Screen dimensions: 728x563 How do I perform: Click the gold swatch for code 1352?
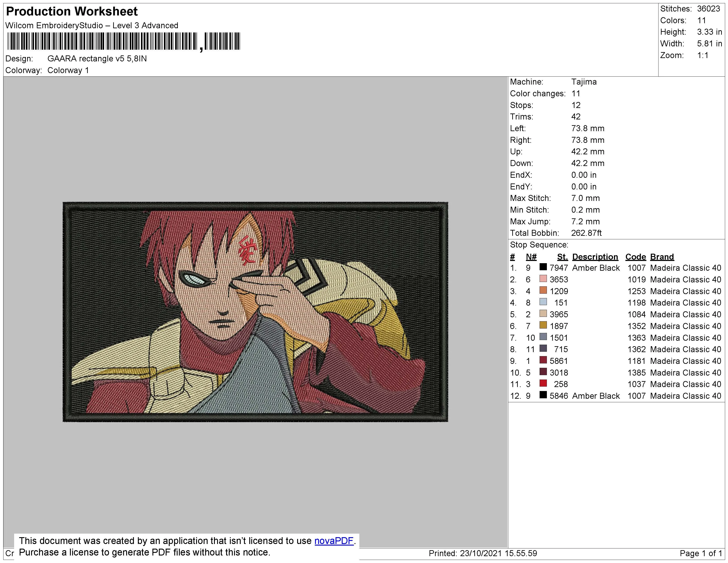(543, 325)
